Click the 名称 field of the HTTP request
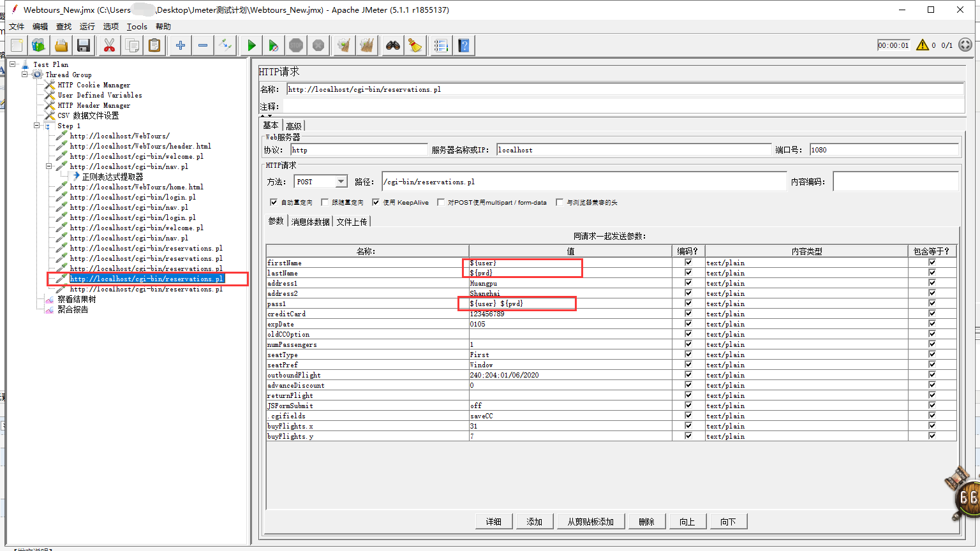 pos(625,89)
